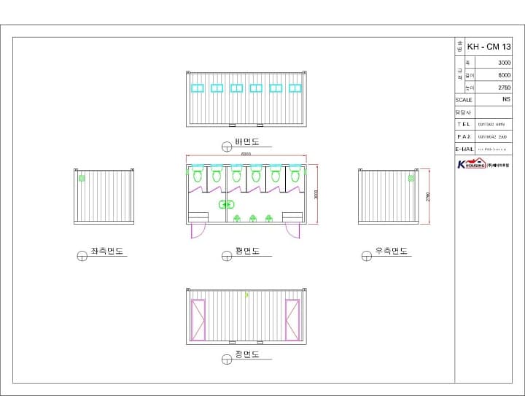
Task: Click the 정면도 view title
Action: tap(247, 354)
